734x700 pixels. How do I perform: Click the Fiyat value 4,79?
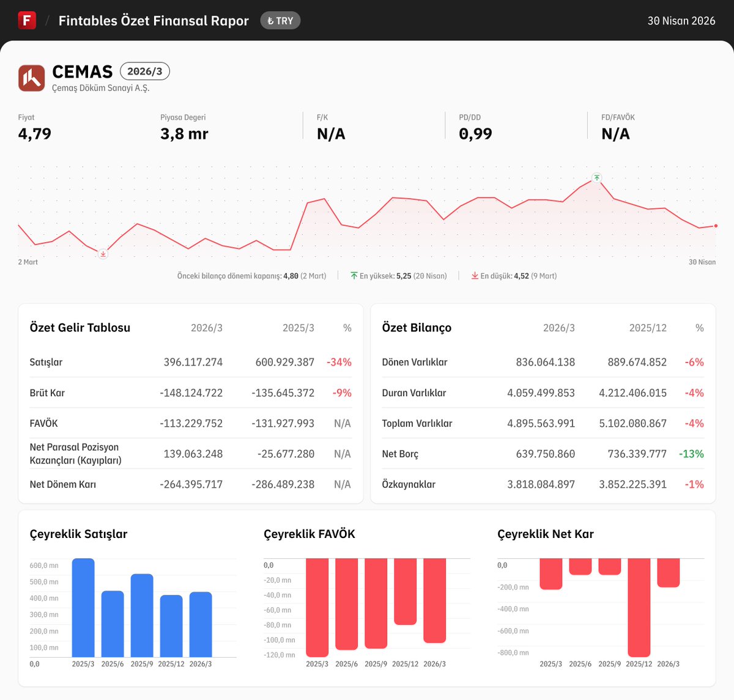tap(35, 134)
